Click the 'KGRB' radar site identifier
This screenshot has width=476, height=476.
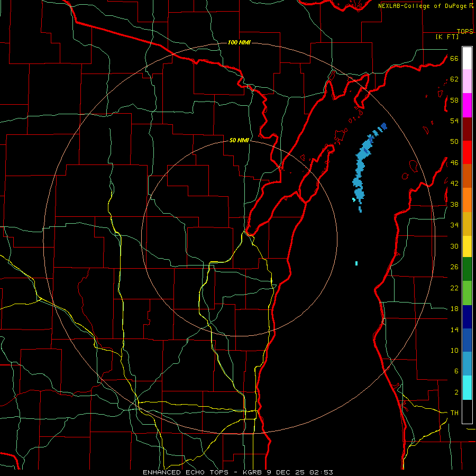tap(252, 472)
